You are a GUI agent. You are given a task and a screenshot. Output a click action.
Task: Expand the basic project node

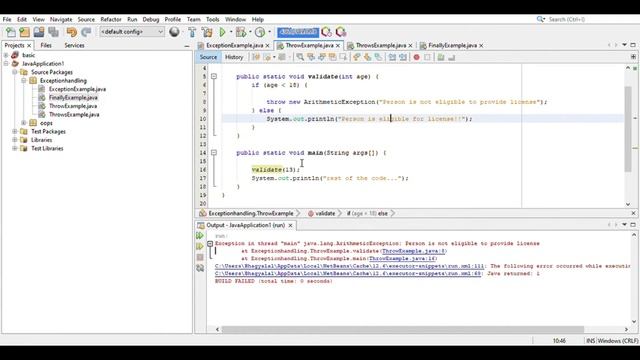coord(6,55)
